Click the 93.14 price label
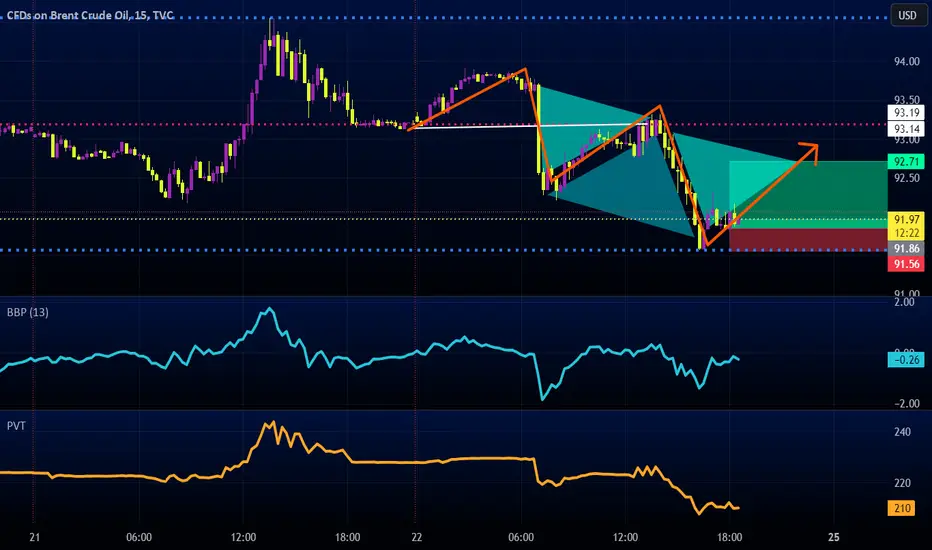 coord(906,128)
